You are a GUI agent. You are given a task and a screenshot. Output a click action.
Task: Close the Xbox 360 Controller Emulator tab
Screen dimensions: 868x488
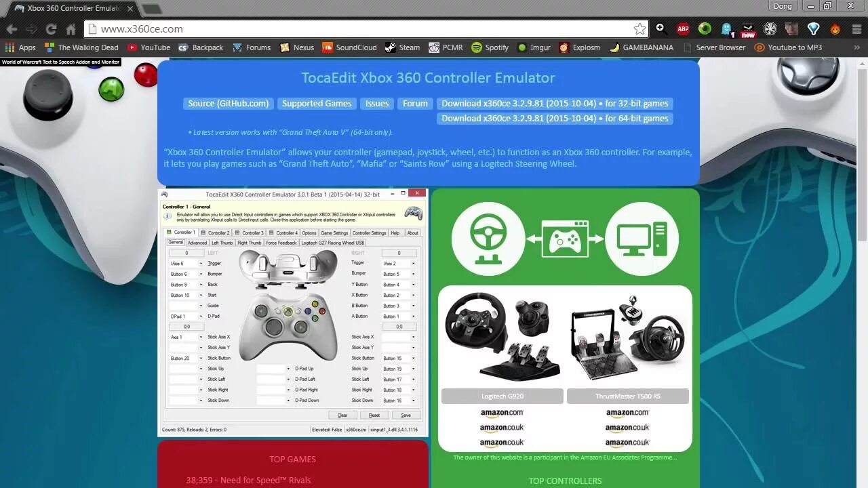tap(130, 9)
